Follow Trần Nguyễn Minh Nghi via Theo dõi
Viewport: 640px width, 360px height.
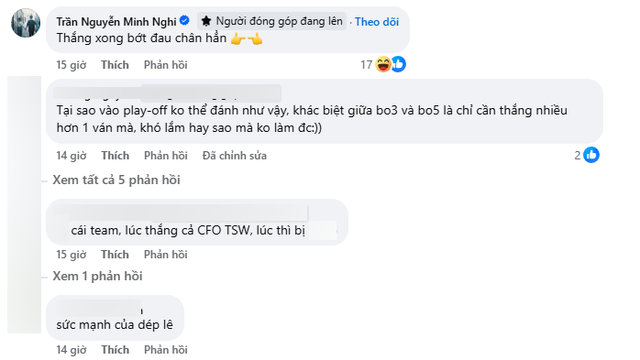point(377,22)
